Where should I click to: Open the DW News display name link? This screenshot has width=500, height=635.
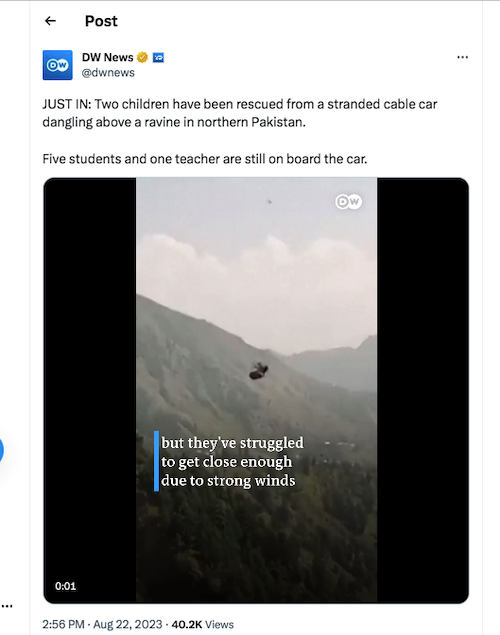pyautogui.click(x=108, y=58)
